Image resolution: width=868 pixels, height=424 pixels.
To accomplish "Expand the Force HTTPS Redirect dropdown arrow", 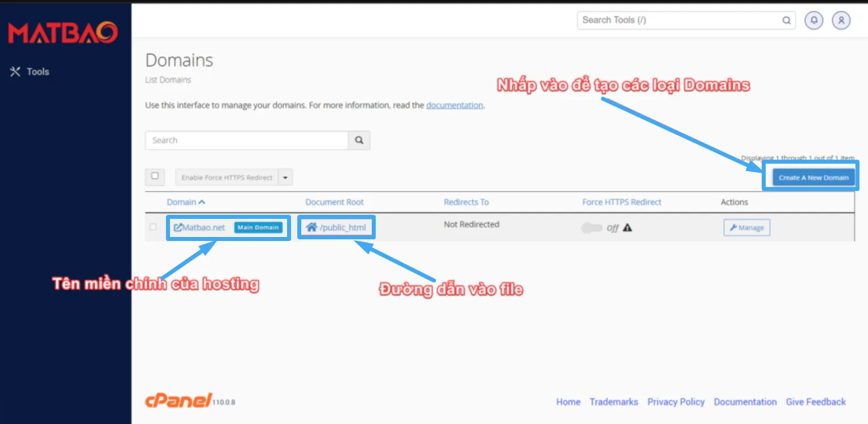I will 285,177.
